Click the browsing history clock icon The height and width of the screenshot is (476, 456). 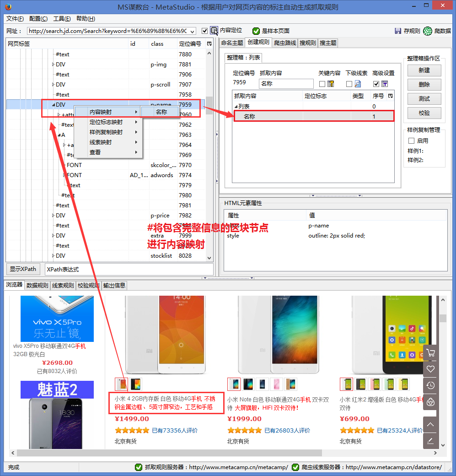(430, 385)
